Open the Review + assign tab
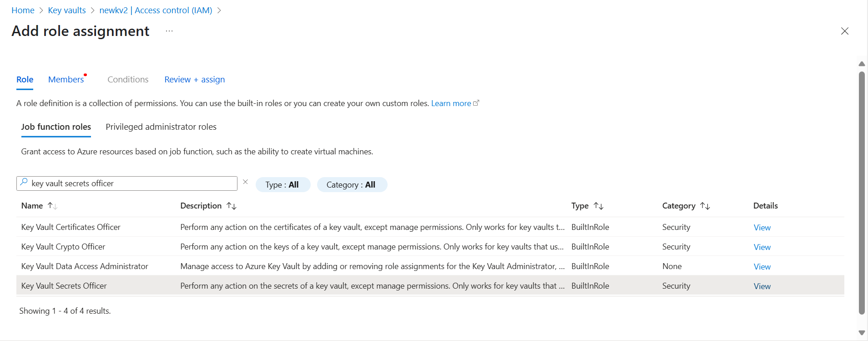This screenshot has width=868, height=341. pos(195,80)
